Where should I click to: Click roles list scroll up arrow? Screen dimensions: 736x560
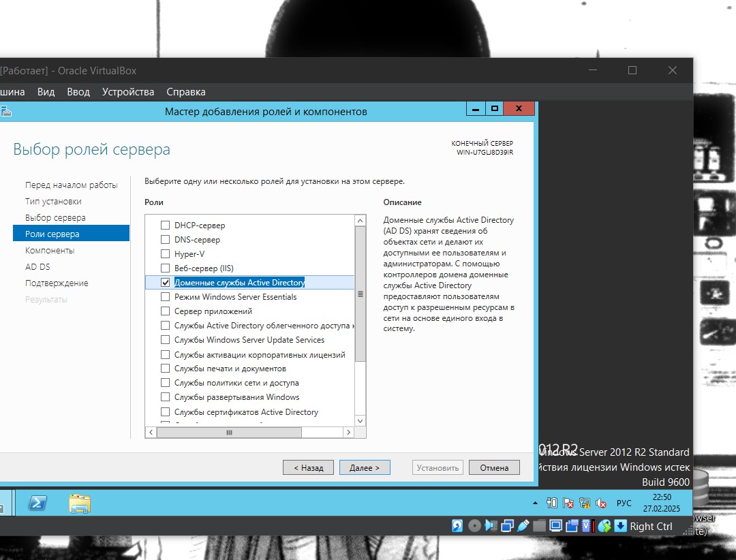click(x=360, y=221)
